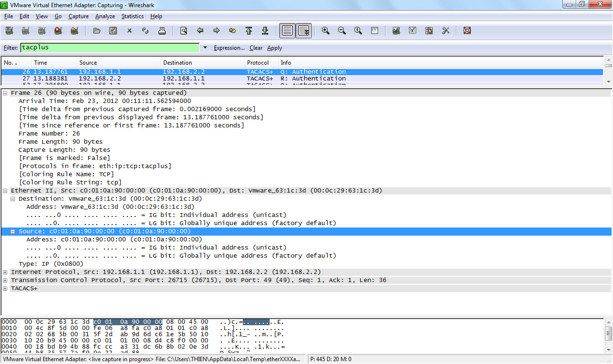Click the Expression... filter button
The height and width of the screenshot is (364, 613).
tap(229, 48)
